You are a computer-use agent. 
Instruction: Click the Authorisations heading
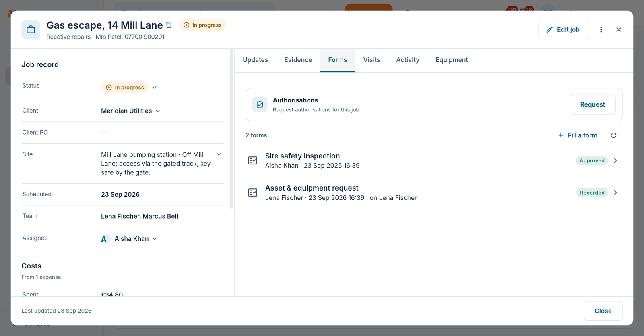295,100
